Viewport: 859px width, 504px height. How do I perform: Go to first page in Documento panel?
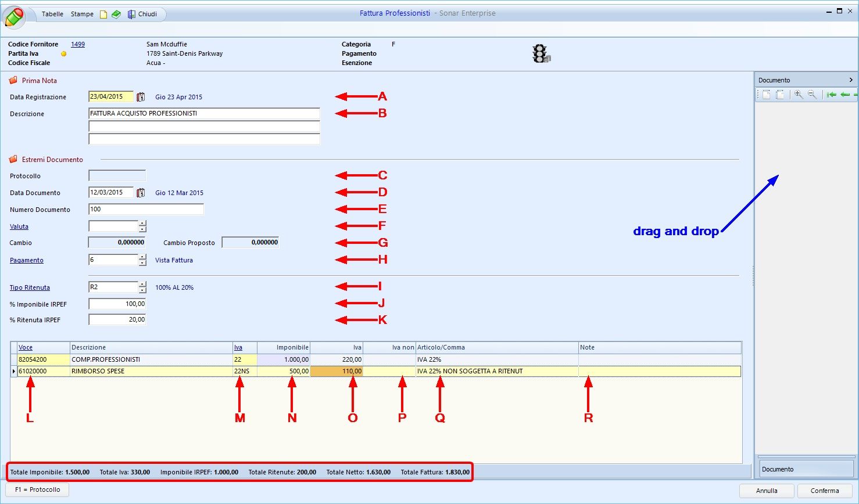tap(832, 95)
